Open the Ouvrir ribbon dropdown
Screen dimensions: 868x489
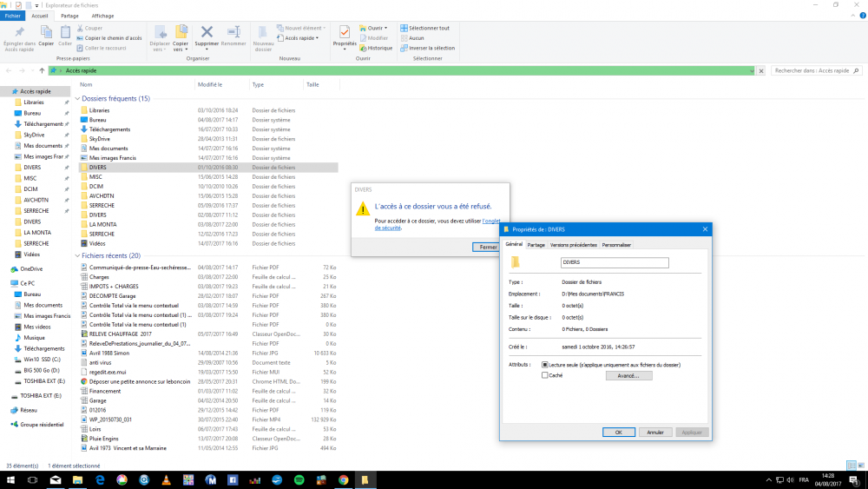[x=373, y=28]
